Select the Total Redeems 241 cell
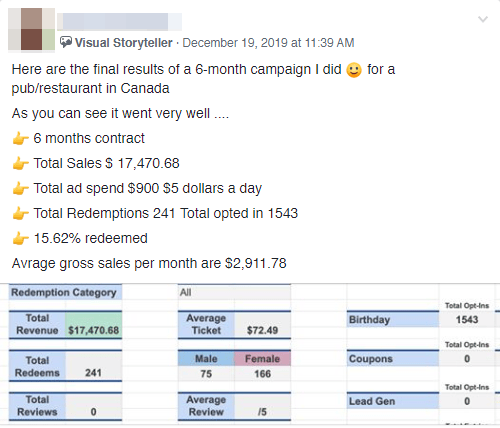The height and width of the screenshot is (428, 500). [94, 366]
